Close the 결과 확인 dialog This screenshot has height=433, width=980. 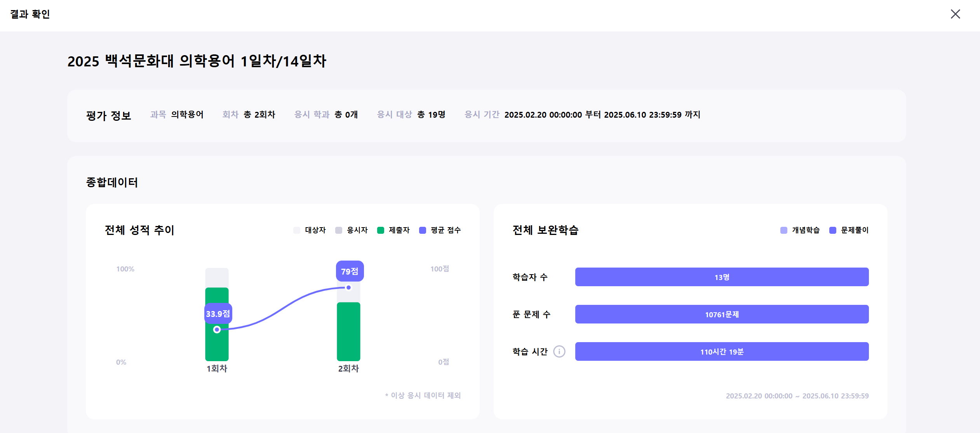(955, 14)
